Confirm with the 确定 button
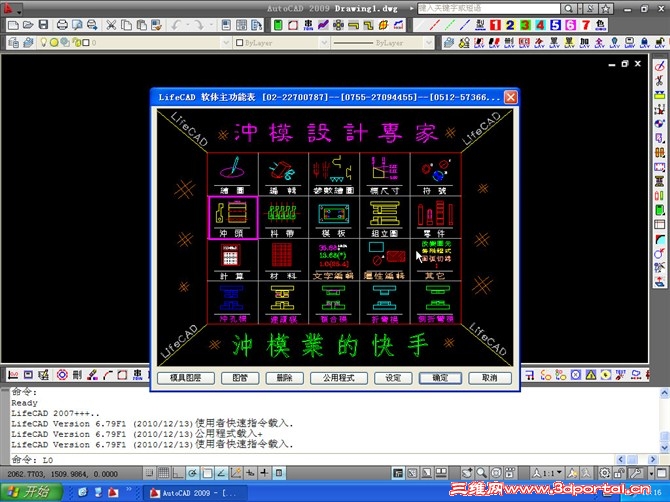Image resolution: width=670 pixels, height=502 pixels. [440, 378]
